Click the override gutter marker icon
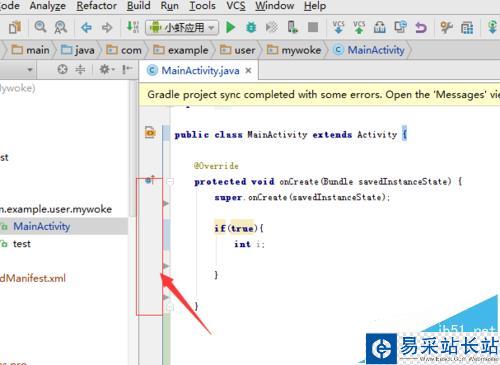 click(x=150, y=180)
